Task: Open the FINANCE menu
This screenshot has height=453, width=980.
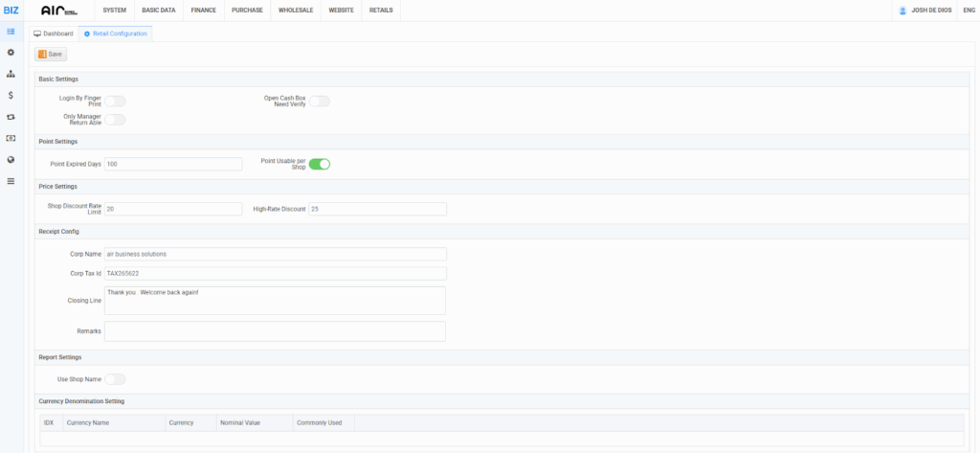Action: pos(204,10)
